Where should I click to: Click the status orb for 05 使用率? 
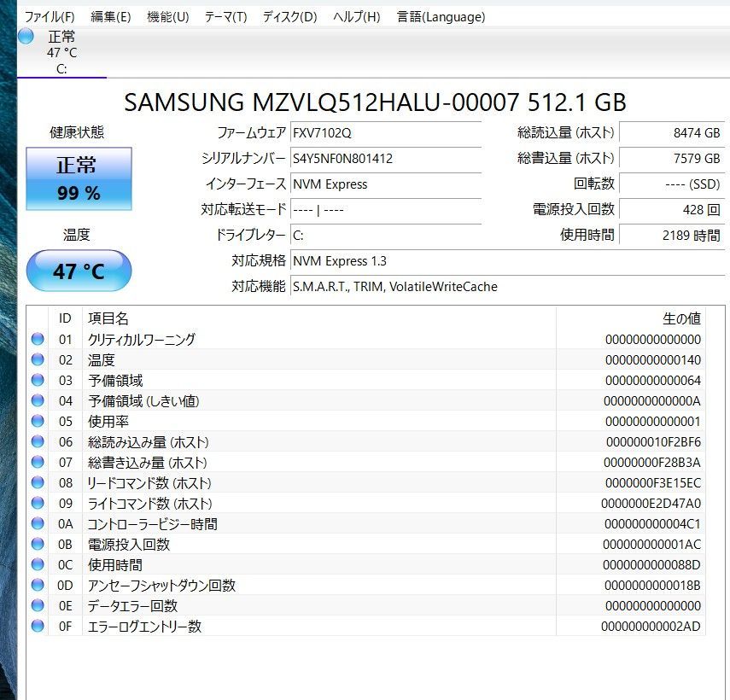(38, 421)
